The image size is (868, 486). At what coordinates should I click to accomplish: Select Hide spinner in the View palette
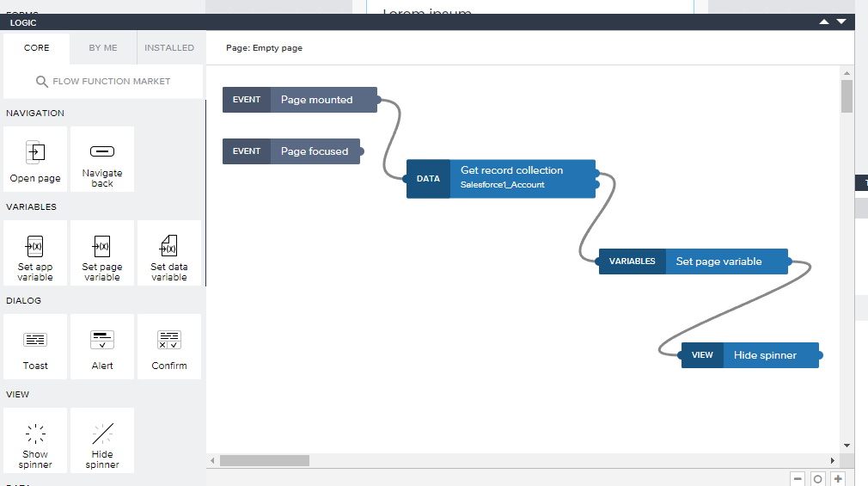[x=102, y=440]
